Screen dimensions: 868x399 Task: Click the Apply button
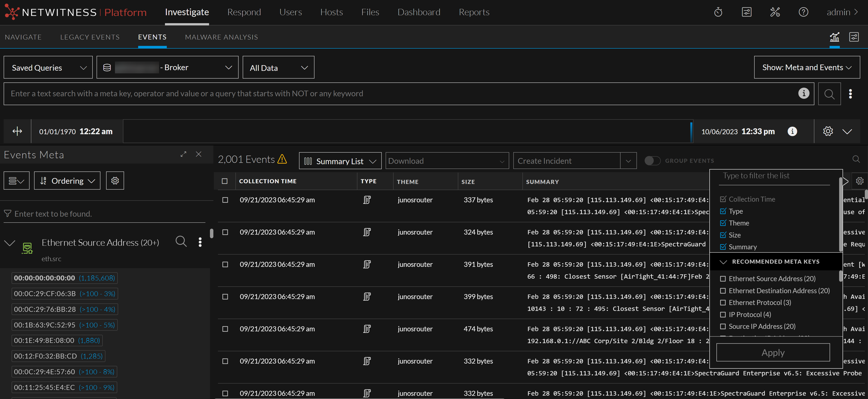(773, 352)
